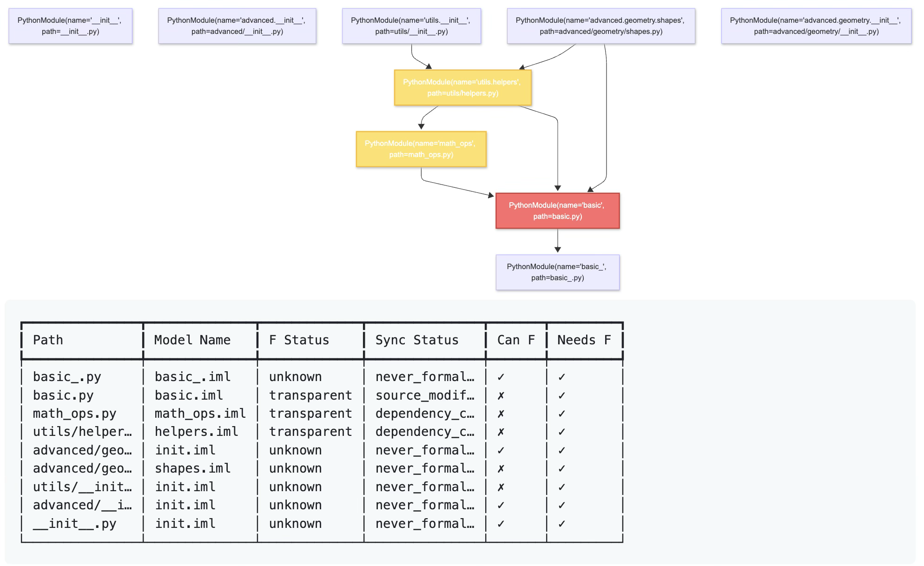Click the advanced.geometry.__init__ module node

pyautogui.click(x=816, y=26)
